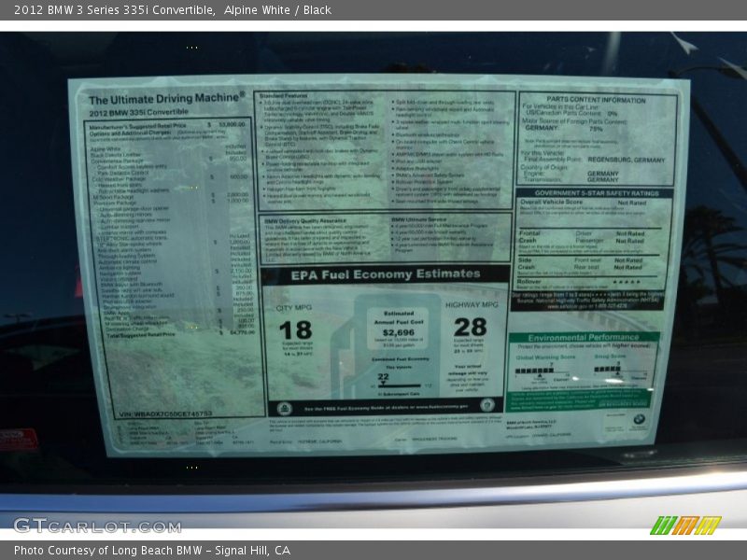Click the BMW roundel logo on the sticker
This screenshot has height=560, width=747.
[x=639, y=419]
